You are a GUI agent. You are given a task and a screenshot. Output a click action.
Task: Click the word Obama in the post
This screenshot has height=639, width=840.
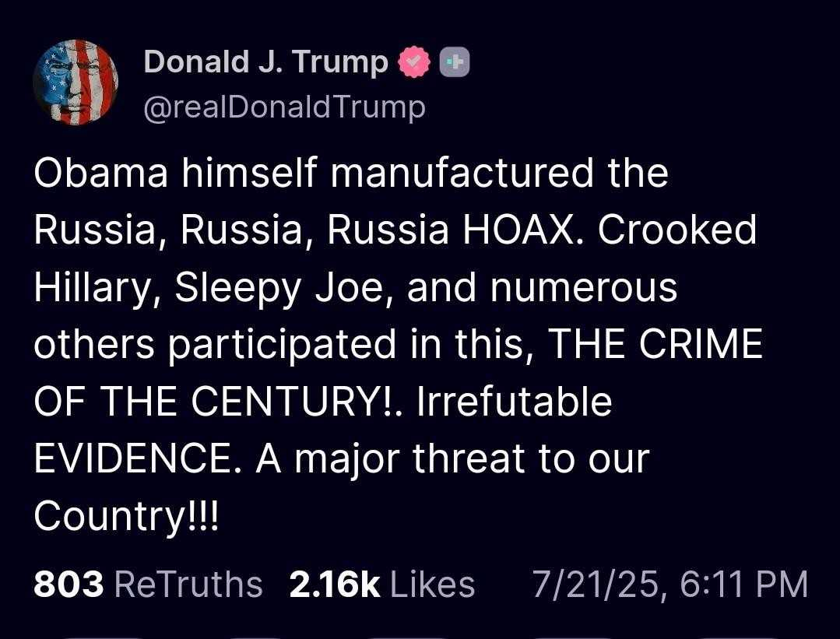click(100, 173)
